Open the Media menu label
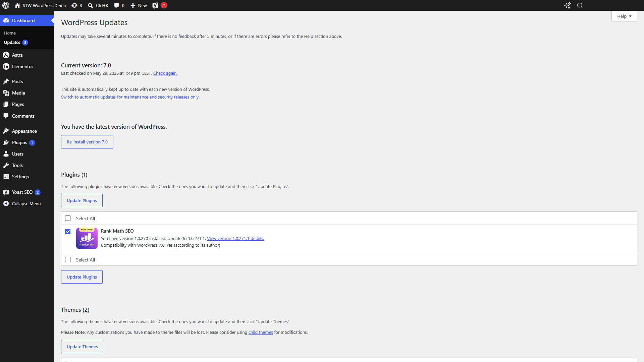Viewport: 644px width, 362px height. tap(18, 93)
